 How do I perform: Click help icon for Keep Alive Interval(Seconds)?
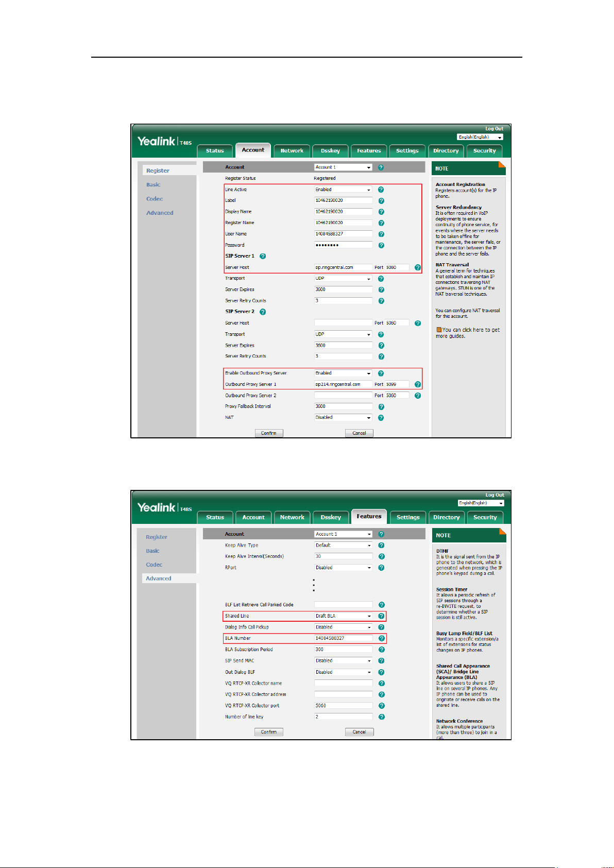[382, 556]
